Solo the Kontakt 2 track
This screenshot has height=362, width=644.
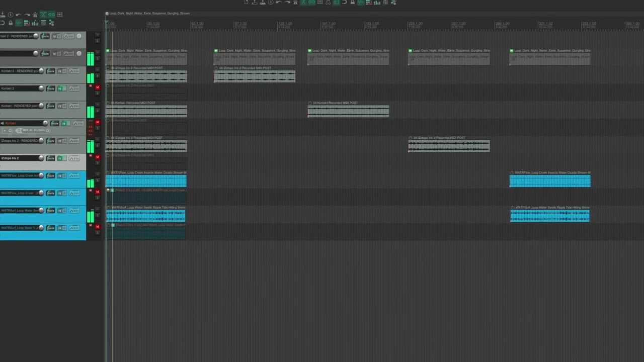pos(97,93)
